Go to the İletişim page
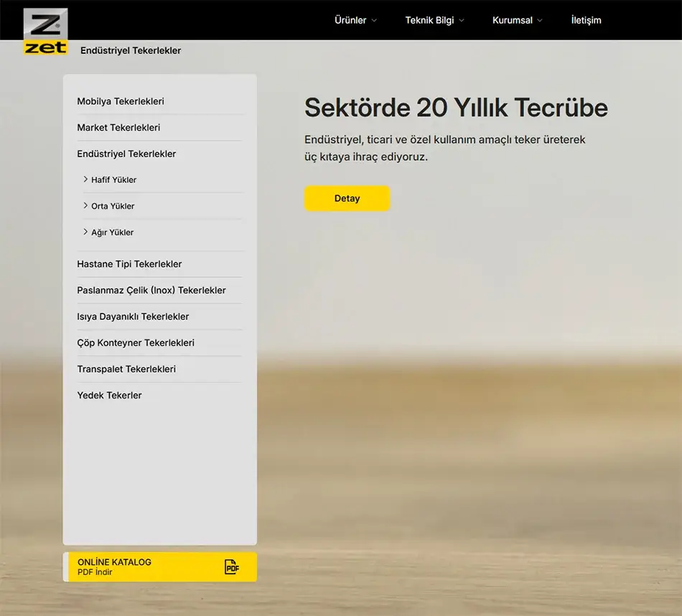Image resolution: width=682 pixels, height=616 pixels. click(x=586, y=20)
